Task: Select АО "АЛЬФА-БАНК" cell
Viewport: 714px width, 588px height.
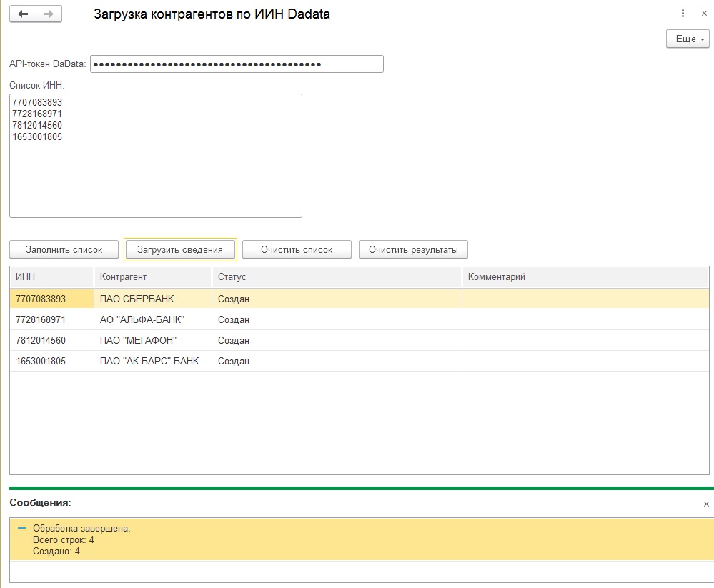Action: click(153, 319)
